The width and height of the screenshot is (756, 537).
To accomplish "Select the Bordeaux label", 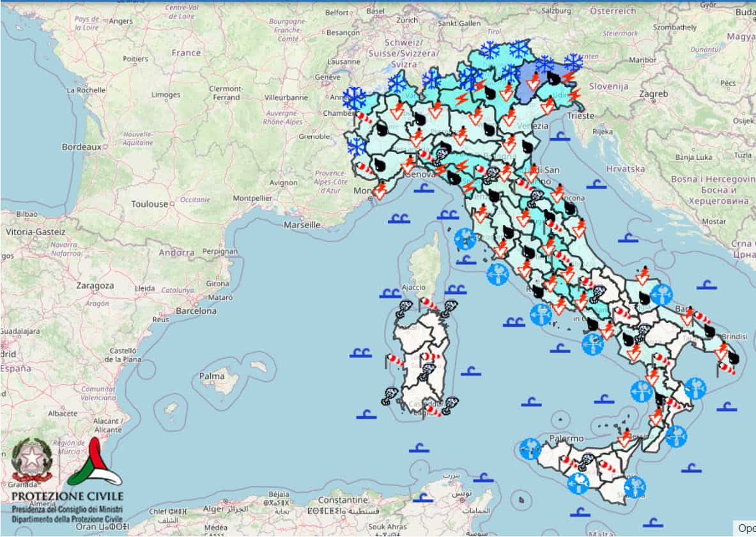I will pos(82,146).
